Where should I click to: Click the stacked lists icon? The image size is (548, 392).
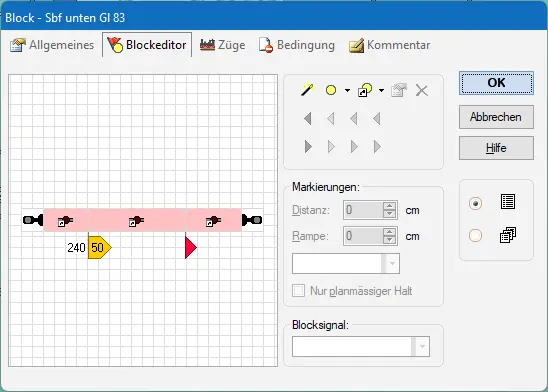point(507,235)
